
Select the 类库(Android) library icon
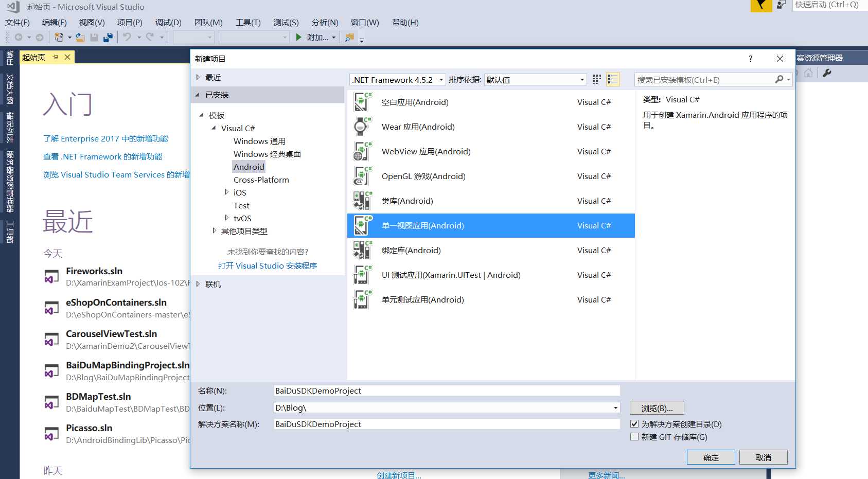363,201
